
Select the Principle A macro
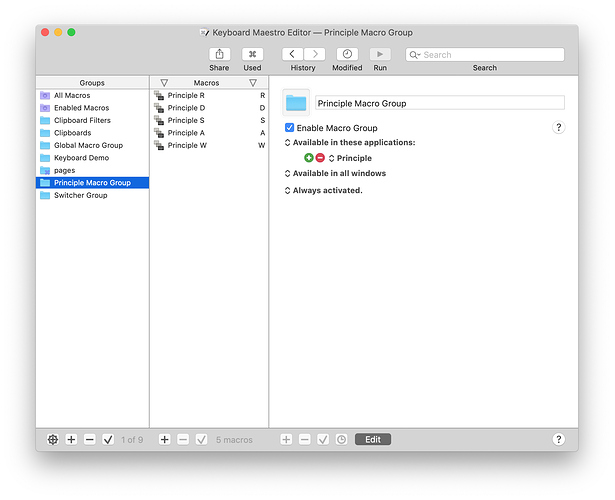click(x=209, y=133)
